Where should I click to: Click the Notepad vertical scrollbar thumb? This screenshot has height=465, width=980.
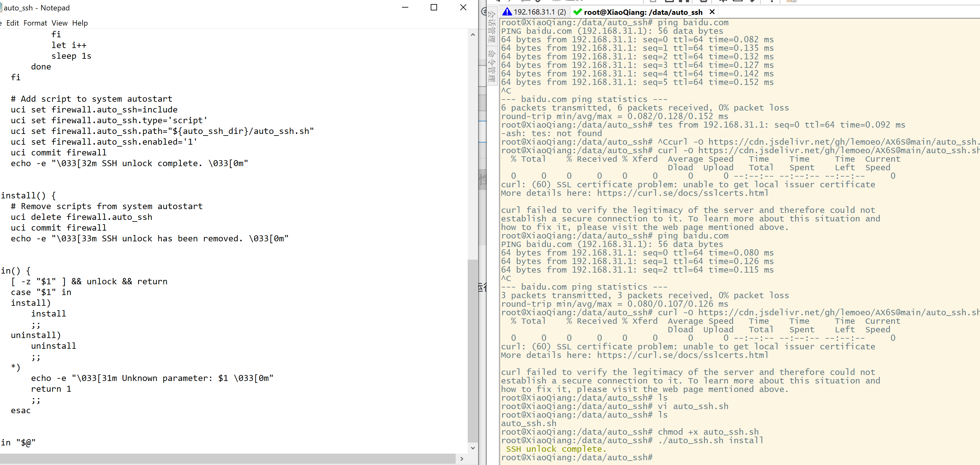coord(472,351)
